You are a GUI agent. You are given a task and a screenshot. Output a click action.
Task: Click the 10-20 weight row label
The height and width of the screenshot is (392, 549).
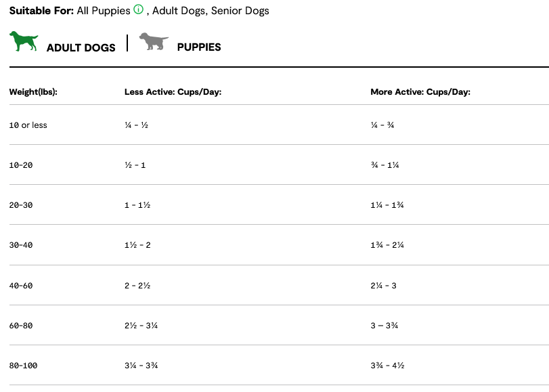(x=21, y=165)
